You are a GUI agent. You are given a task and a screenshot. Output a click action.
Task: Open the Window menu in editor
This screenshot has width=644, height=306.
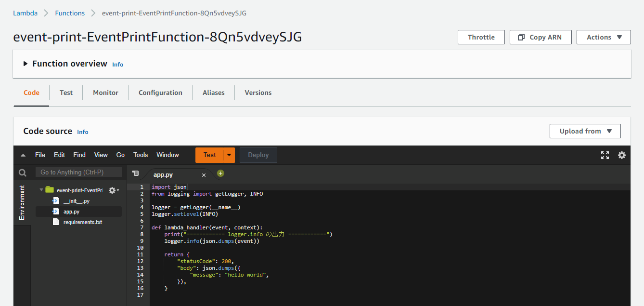click(x=167, y=155)
